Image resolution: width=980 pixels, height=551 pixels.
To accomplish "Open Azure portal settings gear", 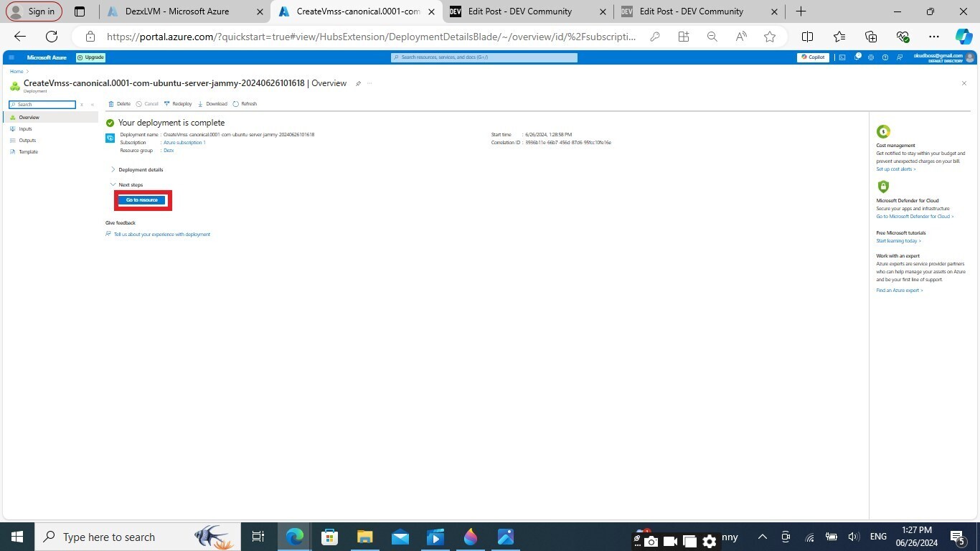I will (x=871, y=57).
